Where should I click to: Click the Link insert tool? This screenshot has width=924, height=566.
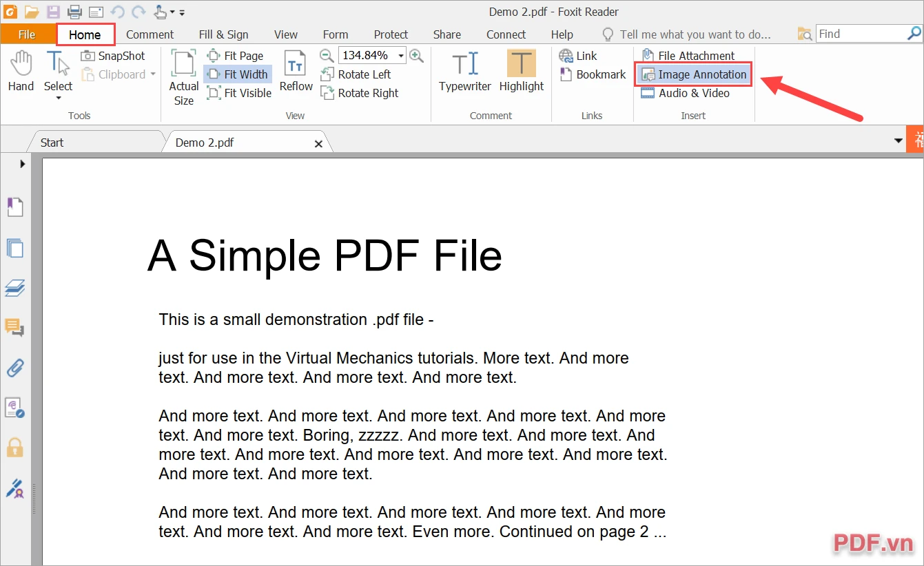[578, 56]
